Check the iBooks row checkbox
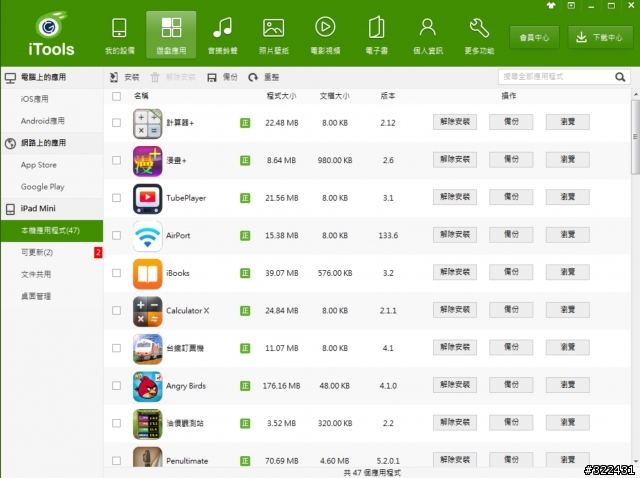 [116, 273]
